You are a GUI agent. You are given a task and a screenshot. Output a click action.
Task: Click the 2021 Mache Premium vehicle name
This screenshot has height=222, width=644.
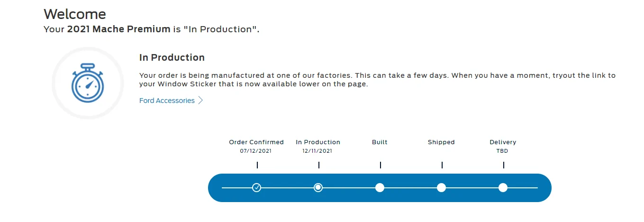pos(118,29)
